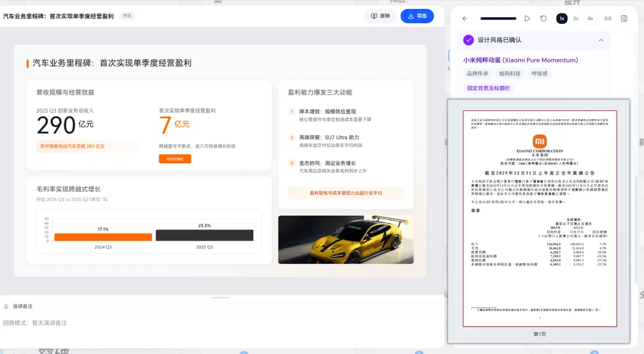Click the 演讲备注 speaker notes label

[x=23, y=306]
